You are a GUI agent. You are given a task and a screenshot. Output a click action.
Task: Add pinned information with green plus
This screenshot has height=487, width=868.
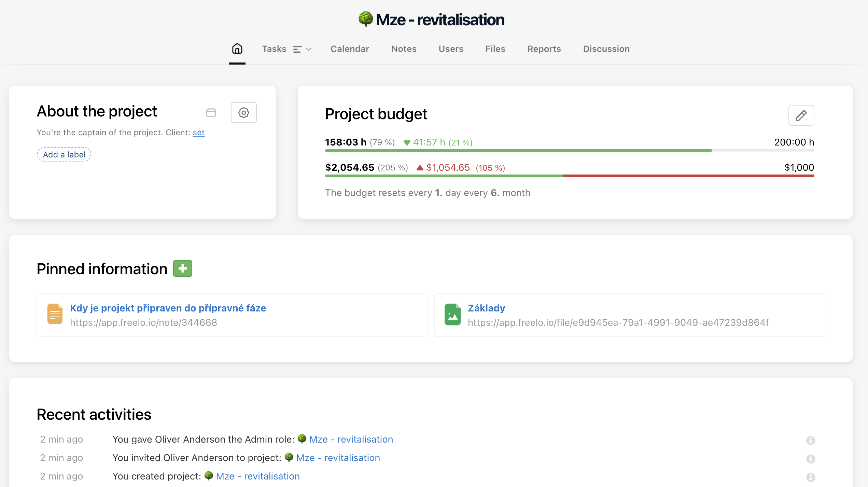pyautogui.click(x=183, y=268)
